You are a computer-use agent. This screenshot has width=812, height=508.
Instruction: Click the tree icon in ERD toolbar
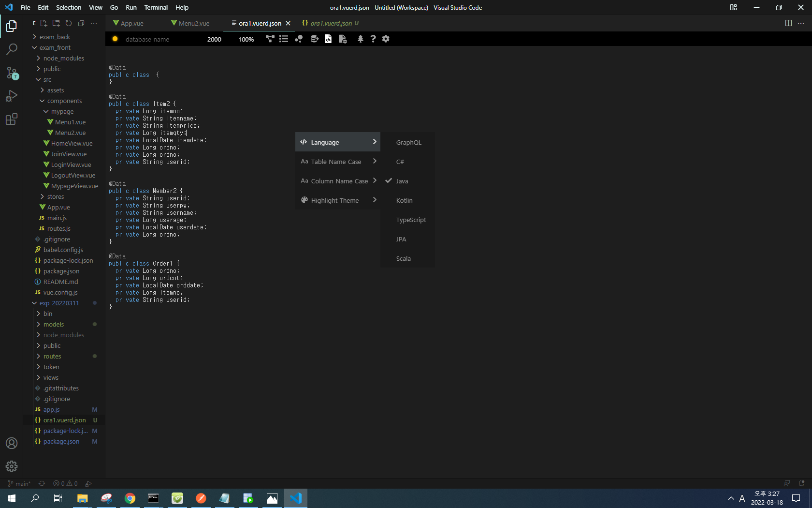[x=360, y=39]
